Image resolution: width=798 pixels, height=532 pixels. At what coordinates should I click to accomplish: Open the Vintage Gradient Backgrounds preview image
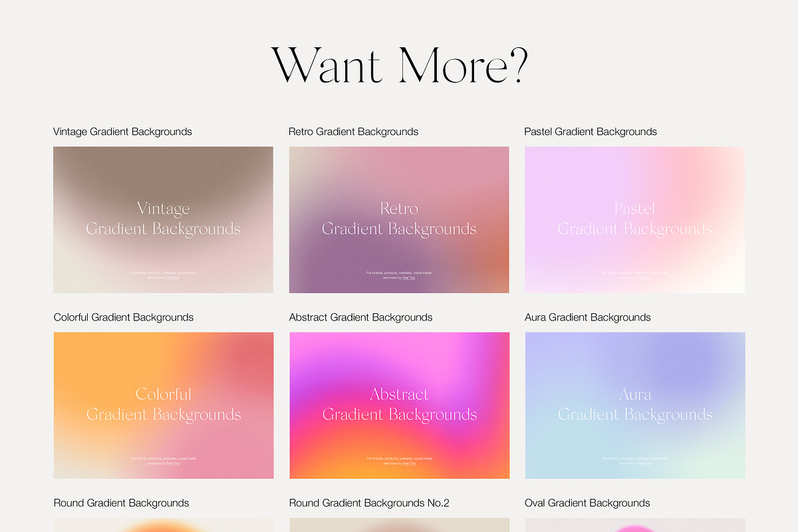pyautogui.click(x=163, y=219)
